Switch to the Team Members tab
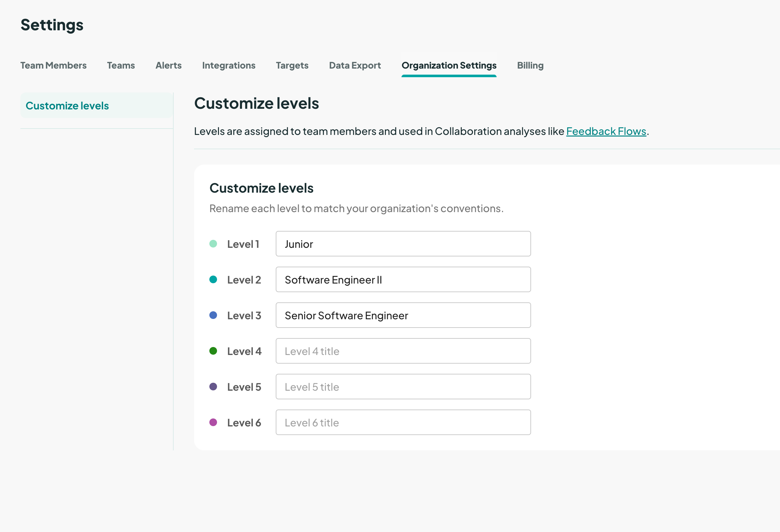The height and width of the screenshot is (532, 780). [53, 65]
